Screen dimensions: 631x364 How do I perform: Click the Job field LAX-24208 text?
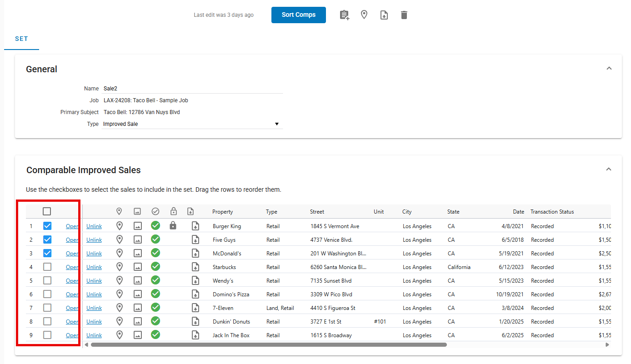145,100
